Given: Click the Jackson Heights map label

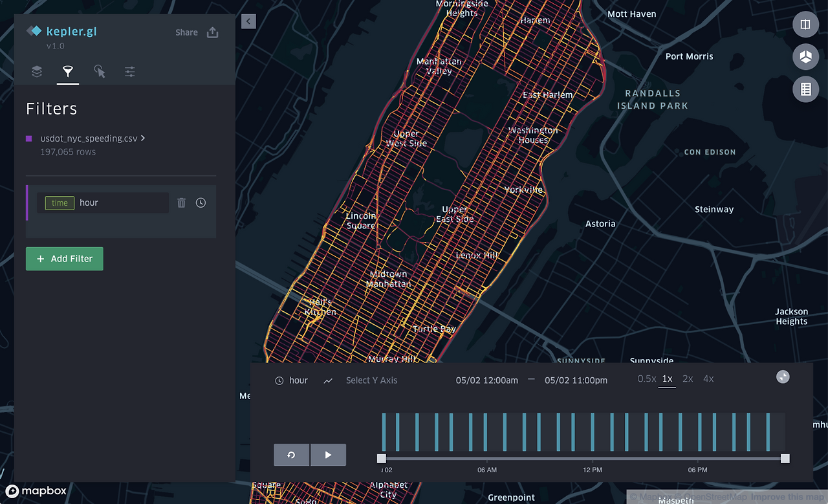Looking at the screenshot, I should pyautogui.click(x=792, y=316).
